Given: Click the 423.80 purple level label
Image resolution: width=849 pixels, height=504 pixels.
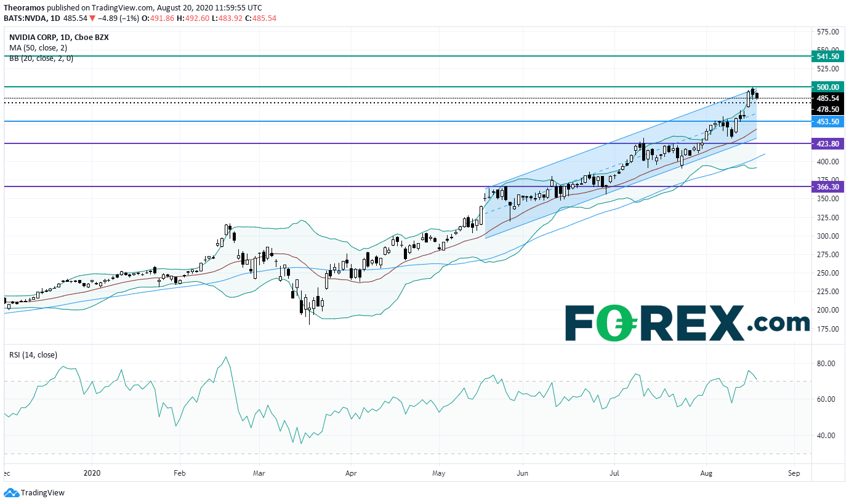Looking at the screenshot, I should pyautogui.click(x=827, y=143).
